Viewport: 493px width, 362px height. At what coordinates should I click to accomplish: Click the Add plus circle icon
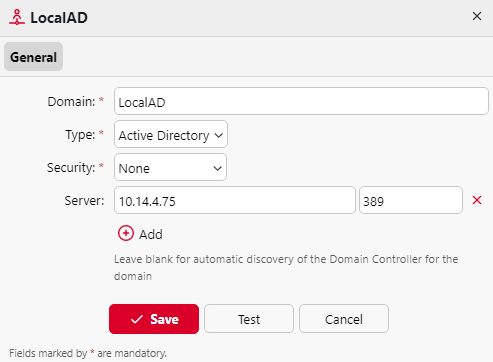[x=126, y=233]
